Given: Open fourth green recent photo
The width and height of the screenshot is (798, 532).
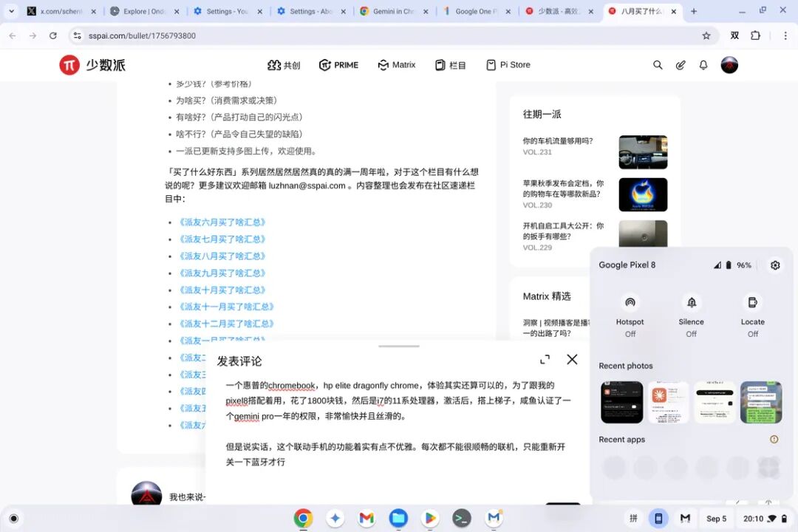Looking at the screenshot, I should coord(761,403).
